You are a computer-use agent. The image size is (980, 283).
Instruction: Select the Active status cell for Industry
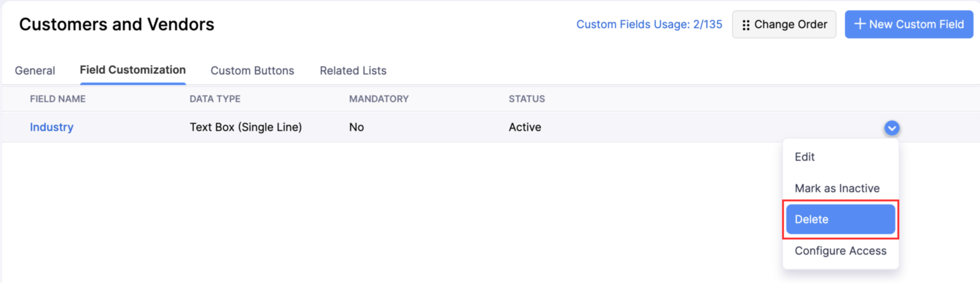click(525, 127)
